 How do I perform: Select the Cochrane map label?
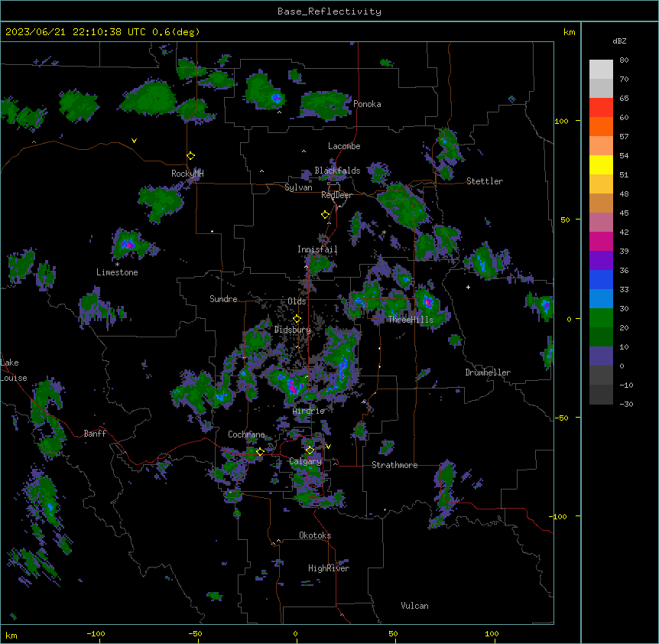pyautogui.click(x=246, y=434)
